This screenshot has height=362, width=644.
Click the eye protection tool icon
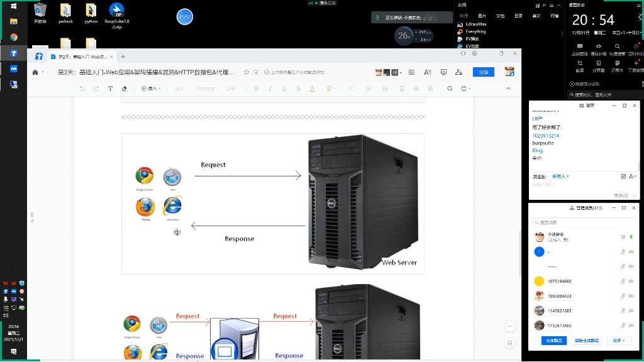pyautogui.click(x=599, y=49)
